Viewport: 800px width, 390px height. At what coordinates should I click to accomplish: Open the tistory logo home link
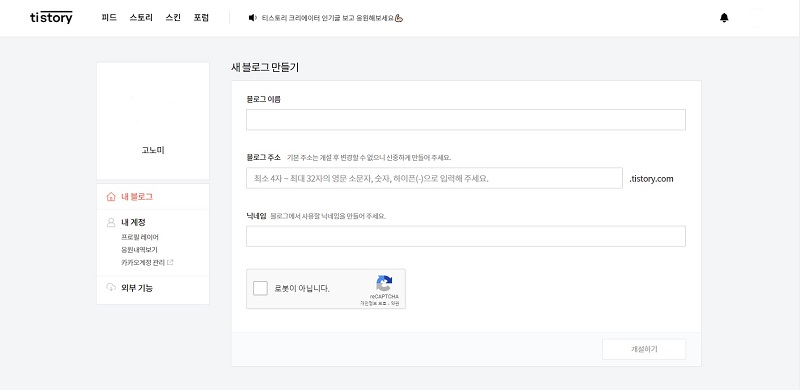click(x=51, y=17)
